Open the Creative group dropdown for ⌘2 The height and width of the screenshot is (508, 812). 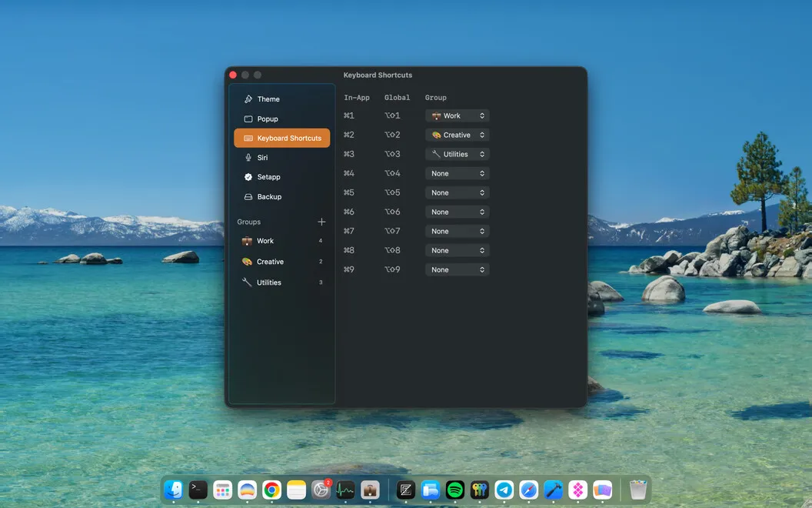click(x=458, y=135)
